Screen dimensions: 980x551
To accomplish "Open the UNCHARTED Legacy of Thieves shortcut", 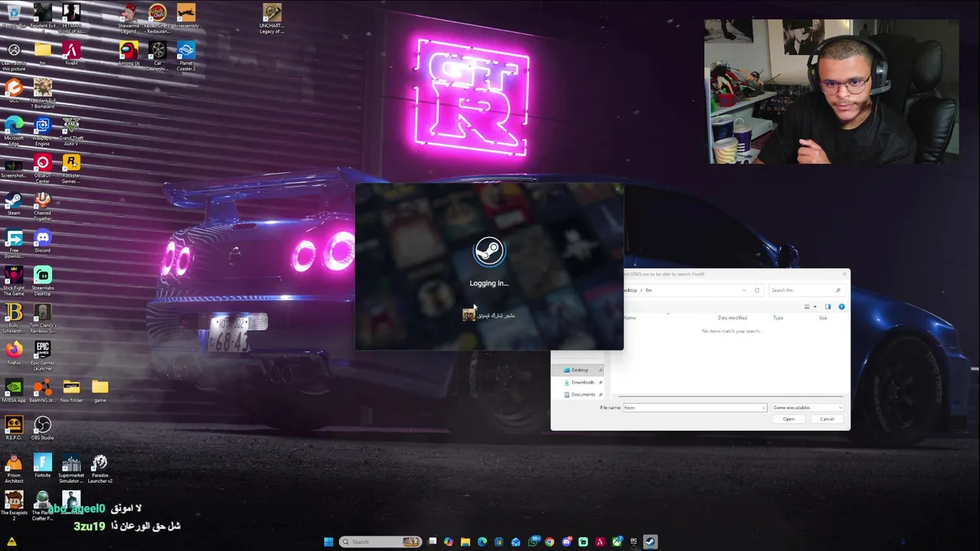I will click(x=272, y=18).
